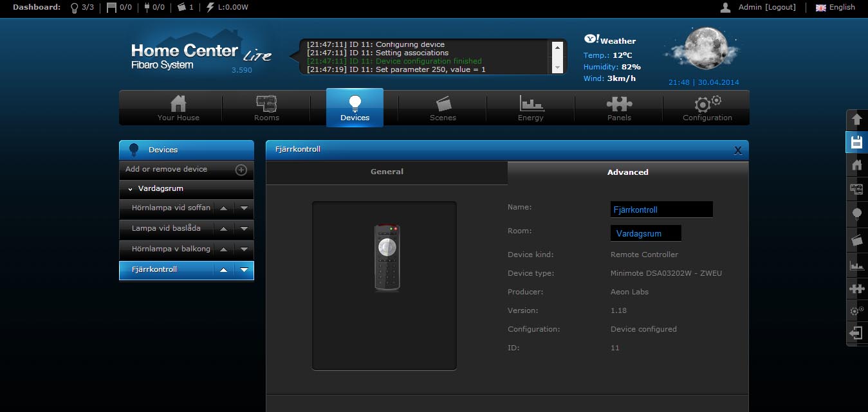Image resolution: width=868 pixels, height=412 pixels.
Task: Open the Rooms section in navigation
Action: (266, 107)
